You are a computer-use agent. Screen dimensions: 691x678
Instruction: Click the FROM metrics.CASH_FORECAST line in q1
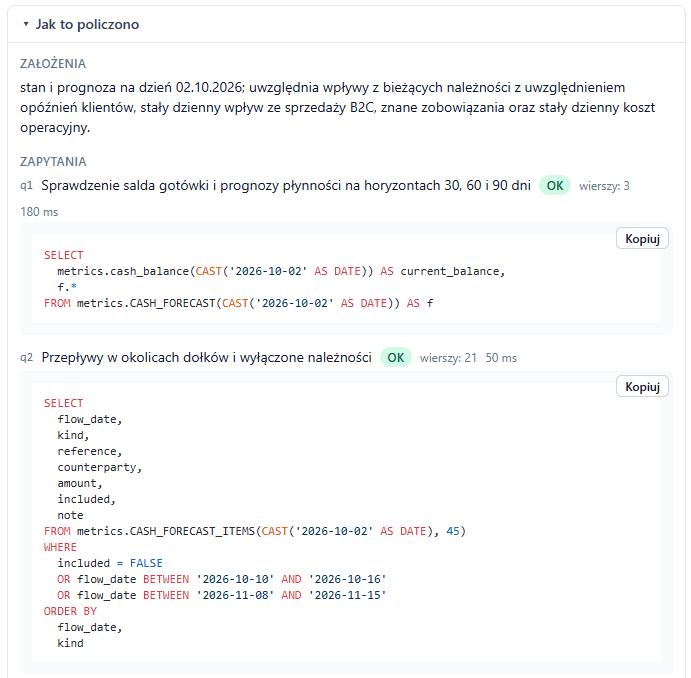tap(238, 303)
